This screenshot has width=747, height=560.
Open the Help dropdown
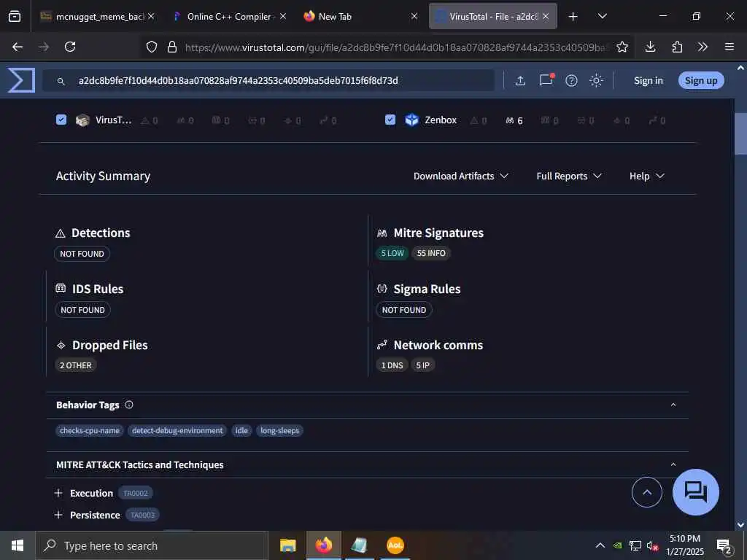pyautogui.click(x=647, y=176)
